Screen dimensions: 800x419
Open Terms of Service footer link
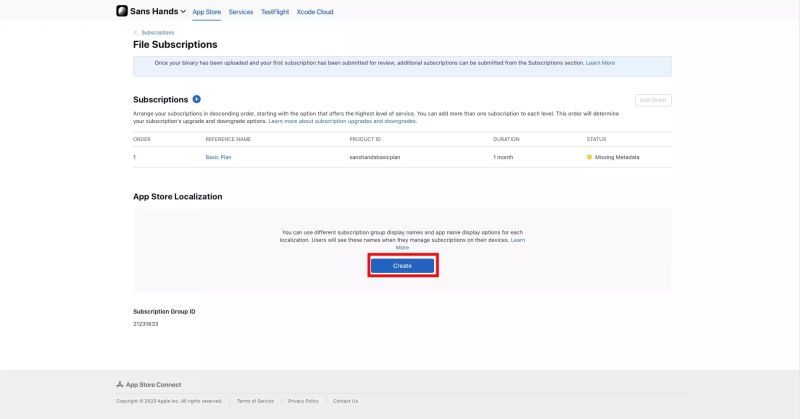coord(255,401)
